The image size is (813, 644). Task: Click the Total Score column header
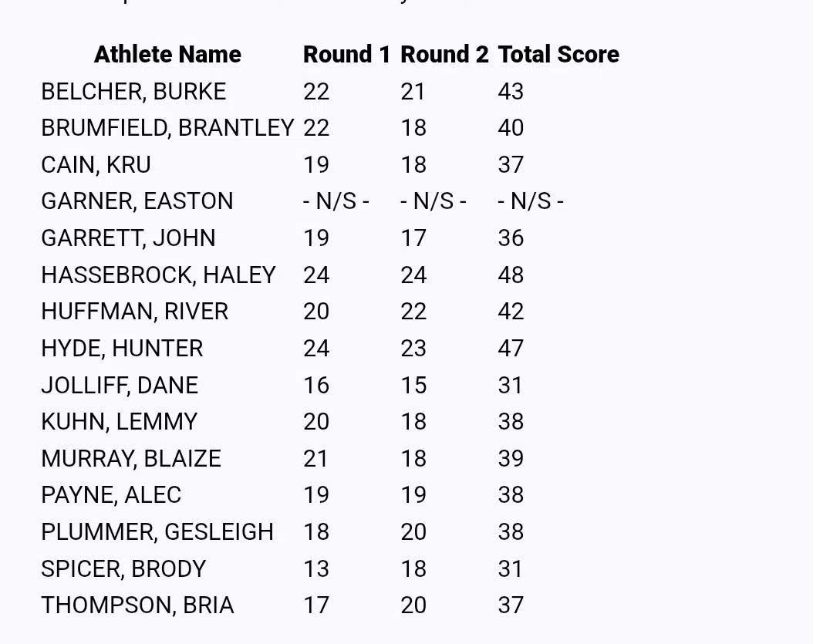tap(558, 55)
